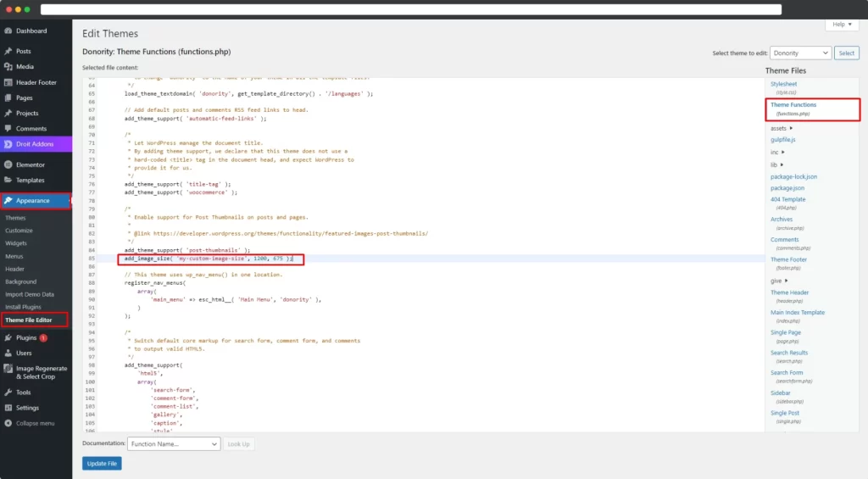Viewport: 868px width, 479px height.
Task: Open the Main Index Template file
Action: click(x=798, y=313)
